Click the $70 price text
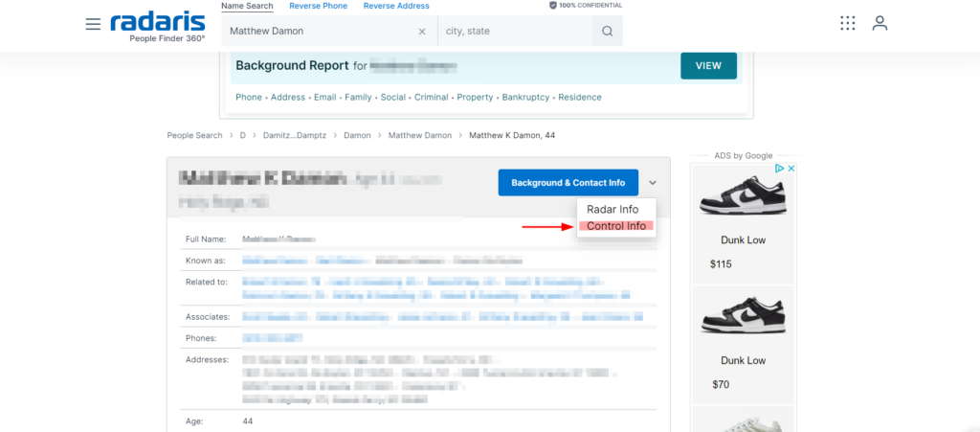Screen dimensions: 980x432 click(x=721, y=384)
